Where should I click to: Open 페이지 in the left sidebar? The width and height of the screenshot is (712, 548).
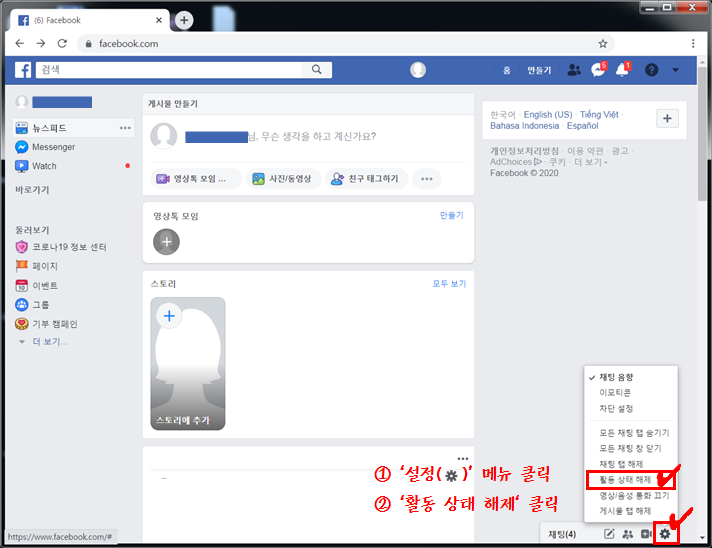tap(37, 266)
